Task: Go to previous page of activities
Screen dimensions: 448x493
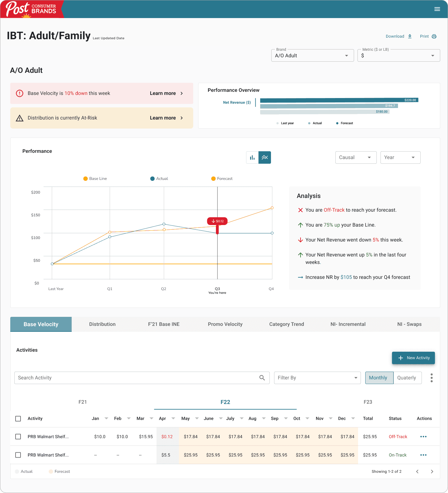Action: (x=417, y=472)
